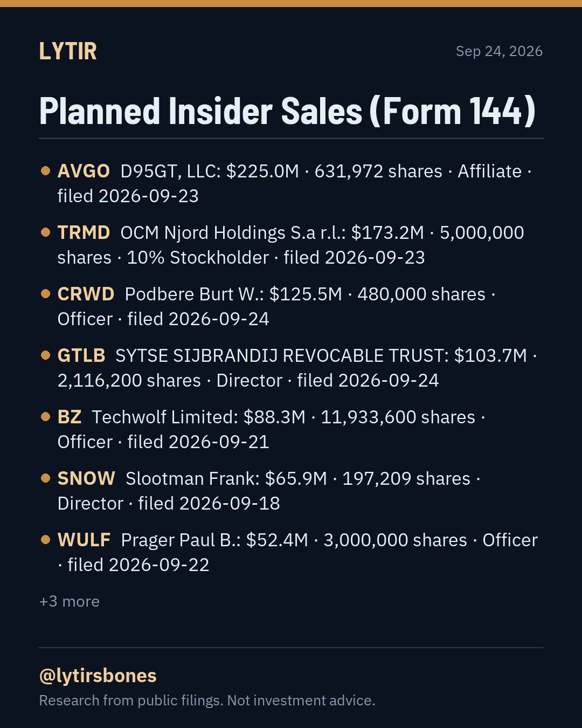Click the CRWD ticker symbol
The image size is (582, 728).
(x=86, y=294)
